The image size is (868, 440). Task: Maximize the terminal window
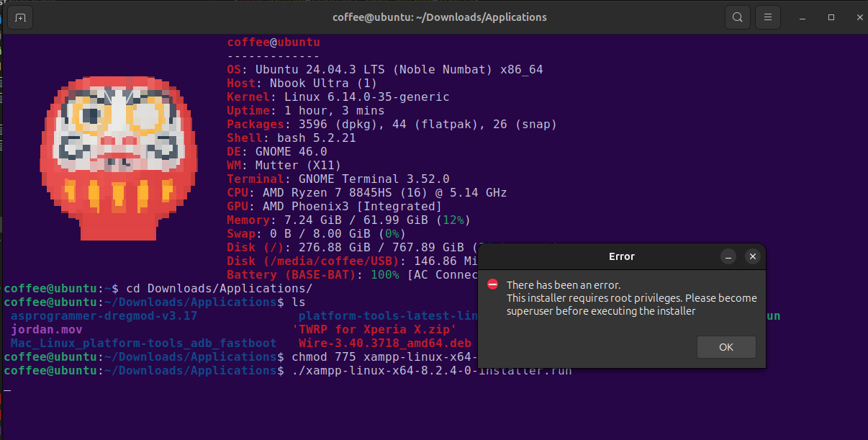tap(831, 17)
